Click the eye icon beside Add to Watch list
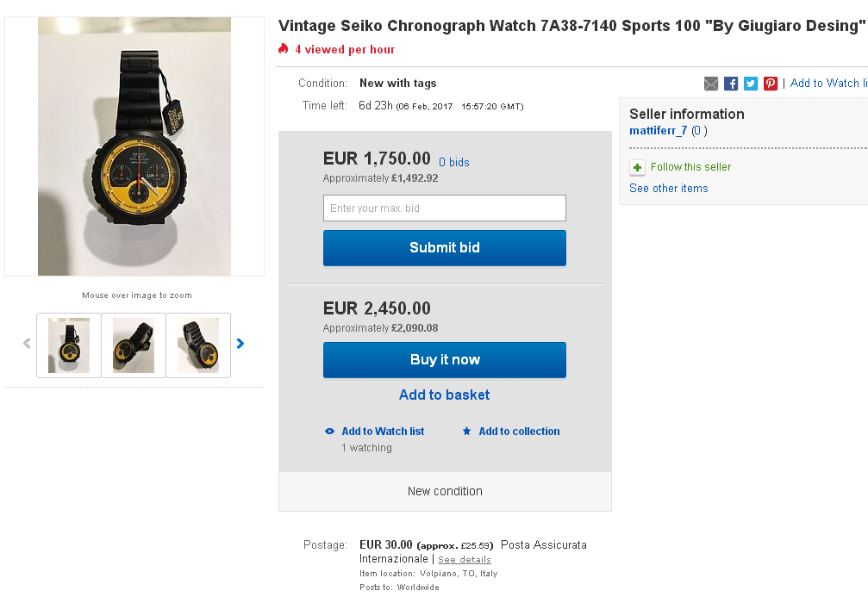The width and height of the screenshot is (868, 603). point(329,432)
